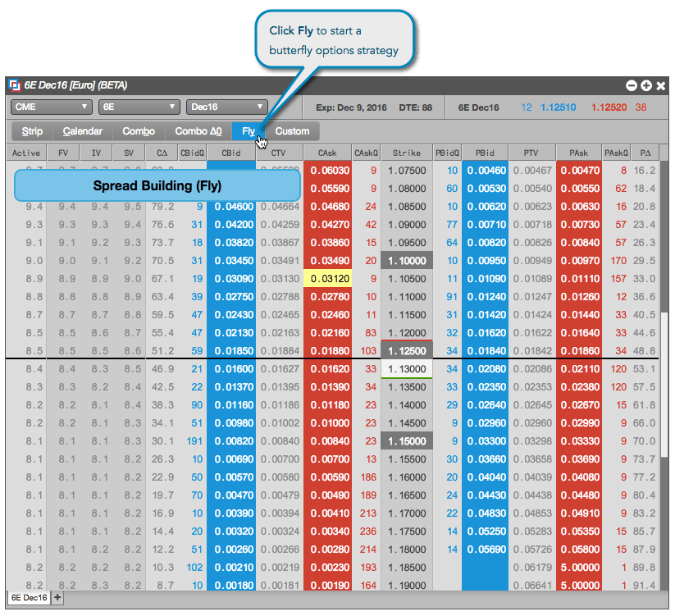The image size is (675, 616).
Task: Click put bid 0.02080
Action: pos(486,369)
